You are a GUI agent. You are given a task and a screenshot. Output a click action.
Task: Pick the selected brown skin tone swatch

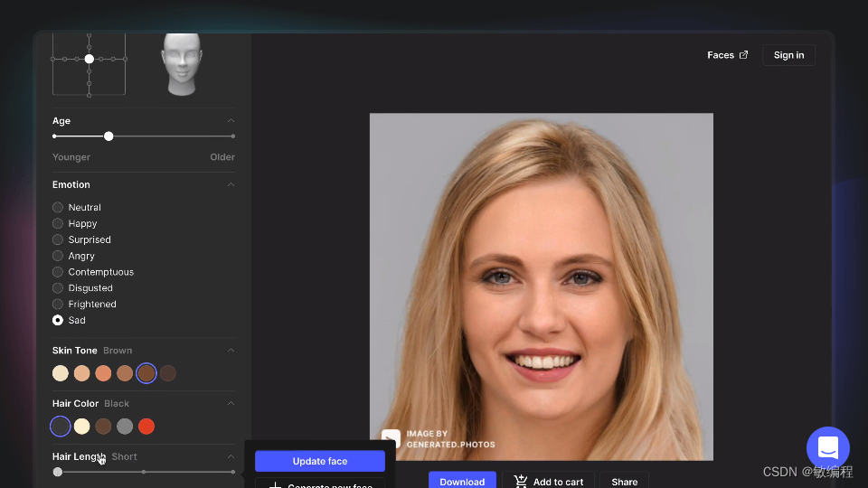point(146,373)
